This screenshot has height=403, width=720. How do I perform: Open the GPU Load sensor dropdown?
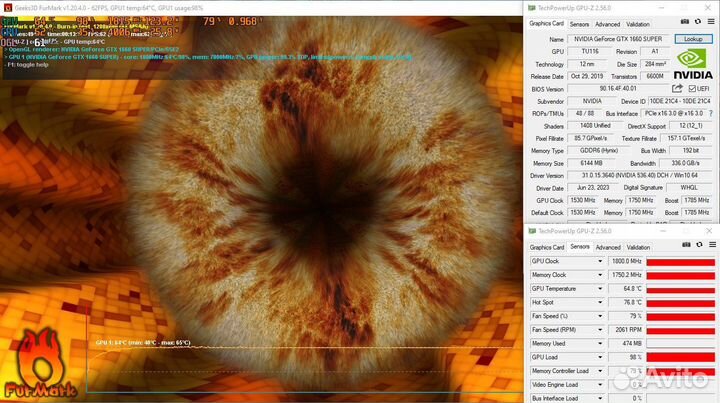(x=600, y=357)
